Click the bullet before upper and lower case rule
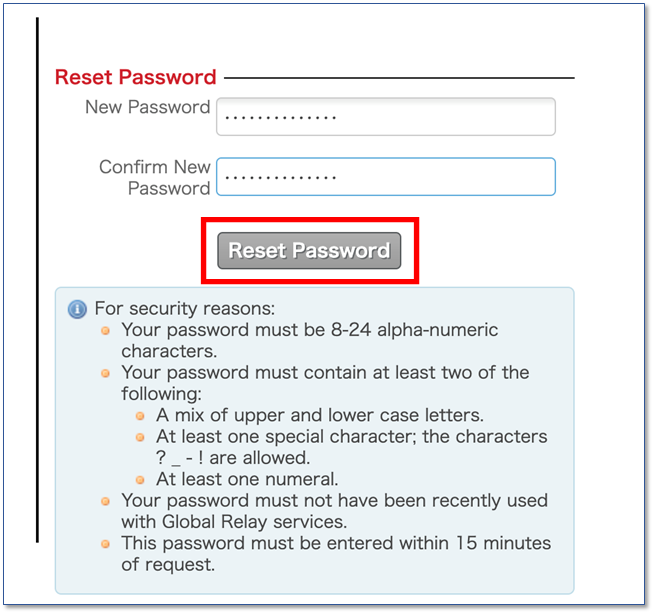This screenshot has height=614, width=654. tap(140, 416)
